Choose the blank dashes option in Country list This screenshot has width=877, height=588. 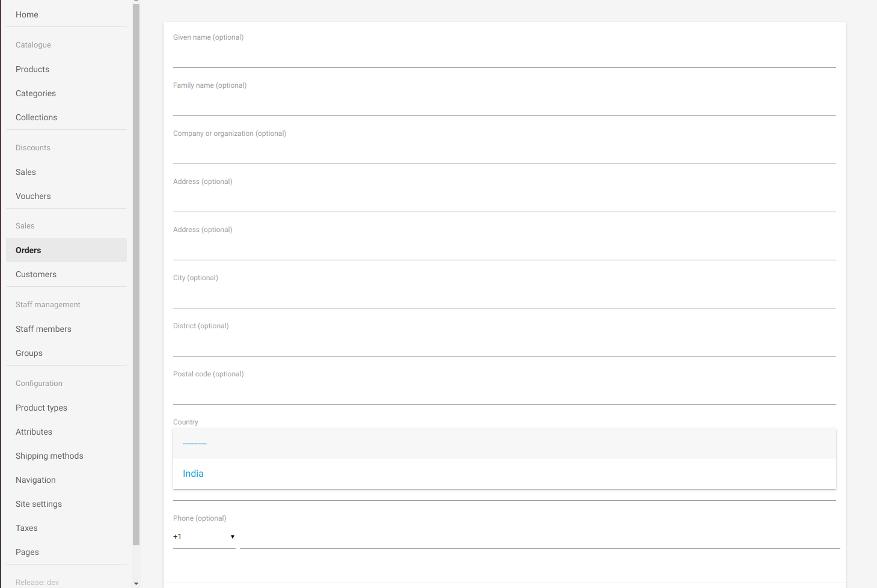[194, 443]
